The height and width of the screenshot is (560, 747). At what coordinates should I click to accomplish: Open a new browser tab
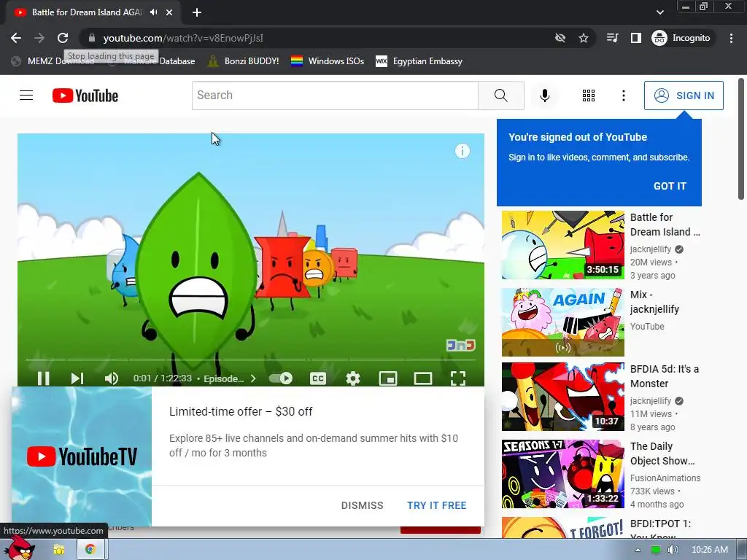point(197,12)
